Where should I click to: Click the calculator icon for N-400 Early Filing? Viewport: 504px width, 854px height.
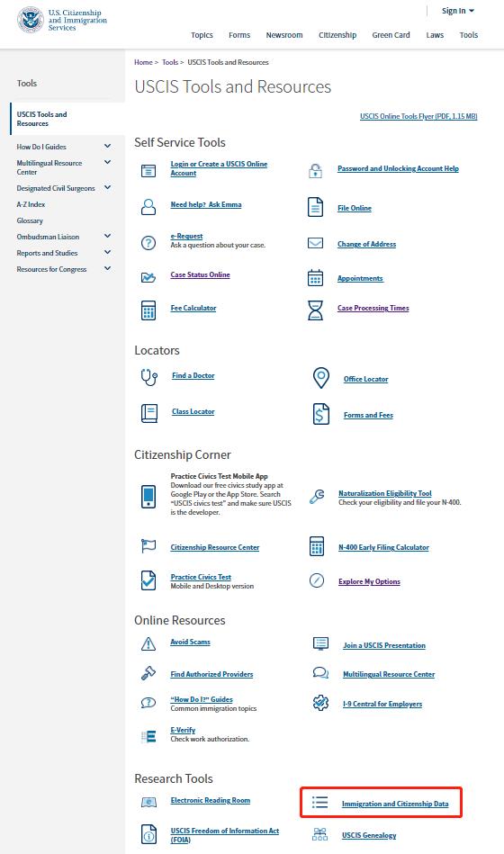317,546
